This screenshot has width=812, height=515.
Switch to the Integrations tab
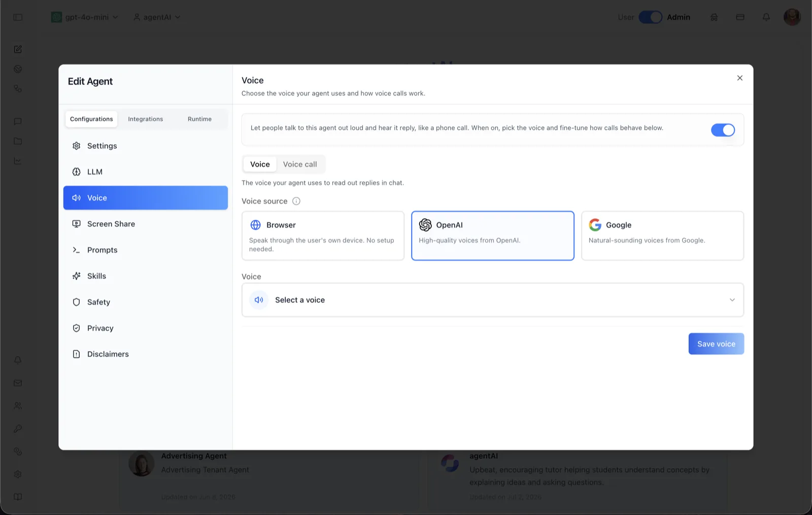[x=146, y=119]
